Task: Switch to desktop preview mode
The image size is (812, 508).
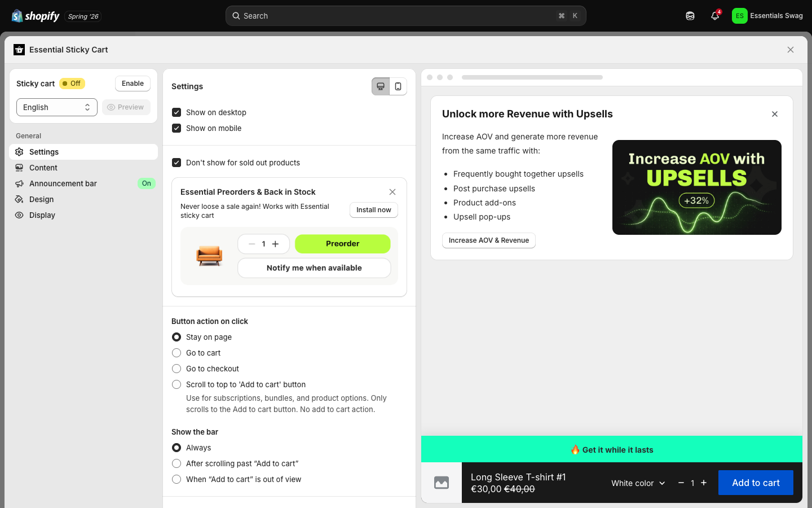Action: (x=381, y=86)
